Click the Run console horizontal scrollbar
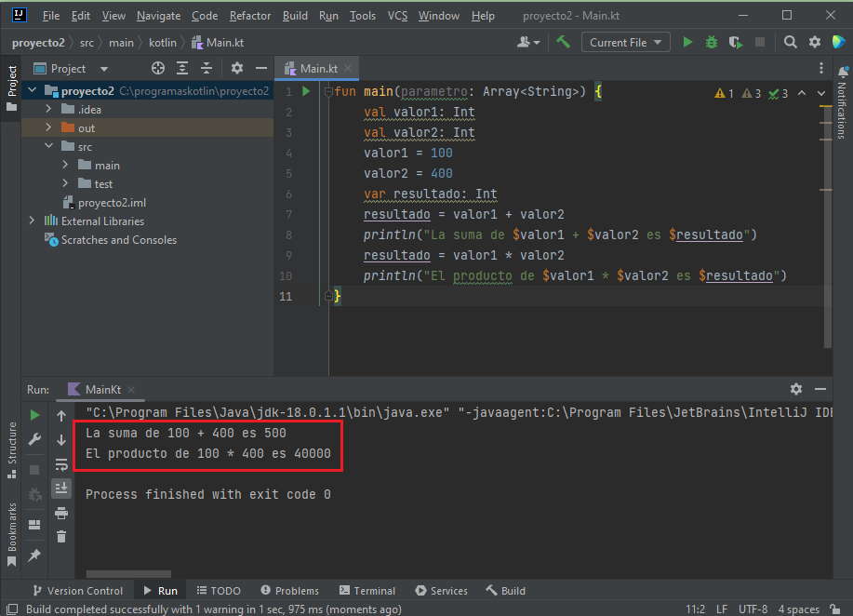The width and height of the screenshot is (853, 616). click(128, 573)
